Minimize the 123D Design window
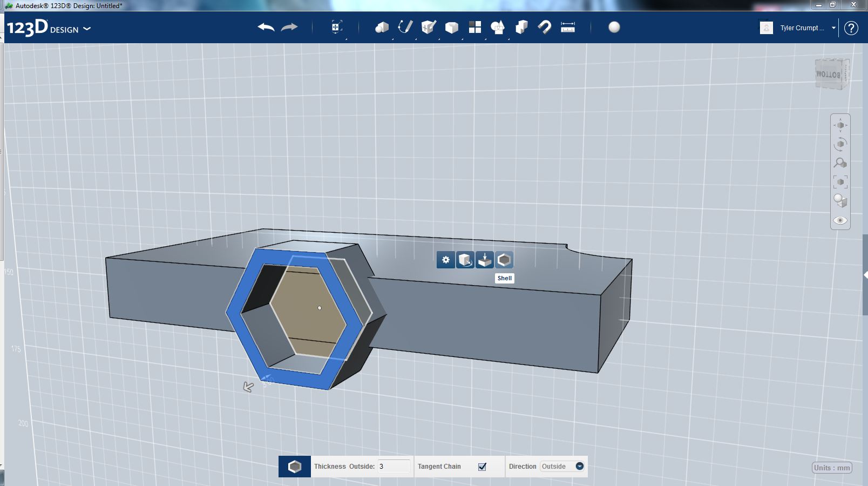This screenshot has height=486, width=868. click(819, 5)
